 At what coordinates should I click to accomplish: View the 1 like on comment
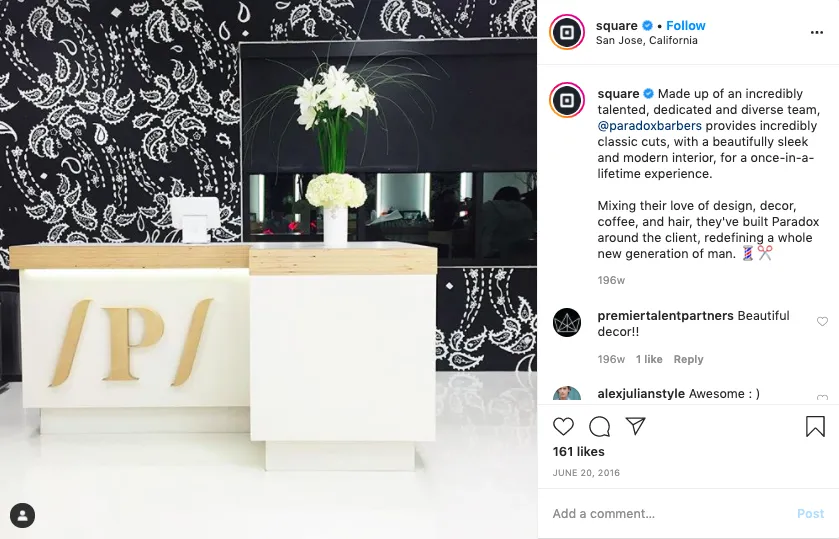coord(649,359)
